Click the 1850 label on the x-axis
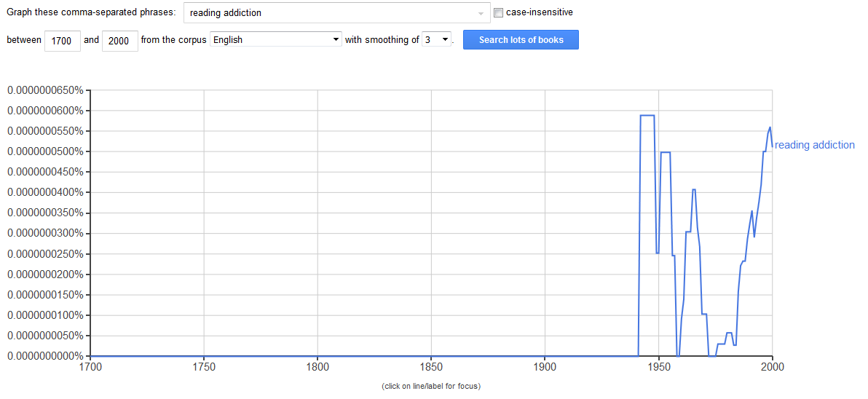868x399 pixels. [x=431, y=366]
